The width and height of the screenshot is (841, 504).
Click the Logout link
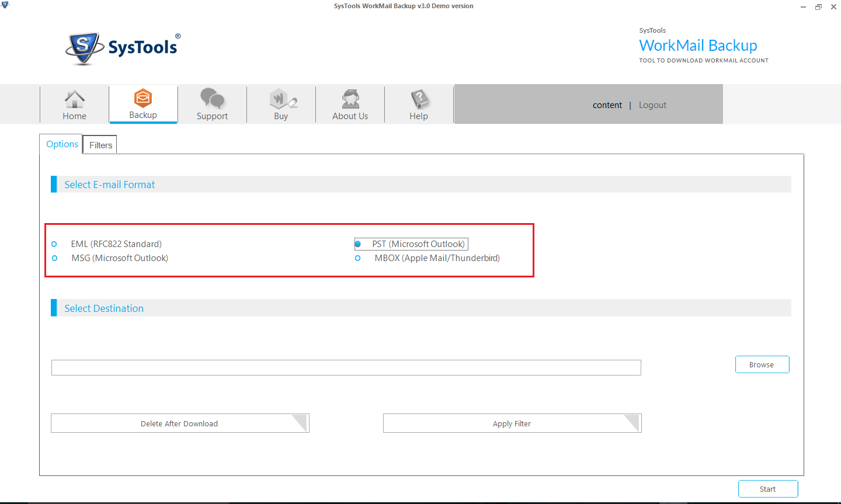click(x=652, y=105)
